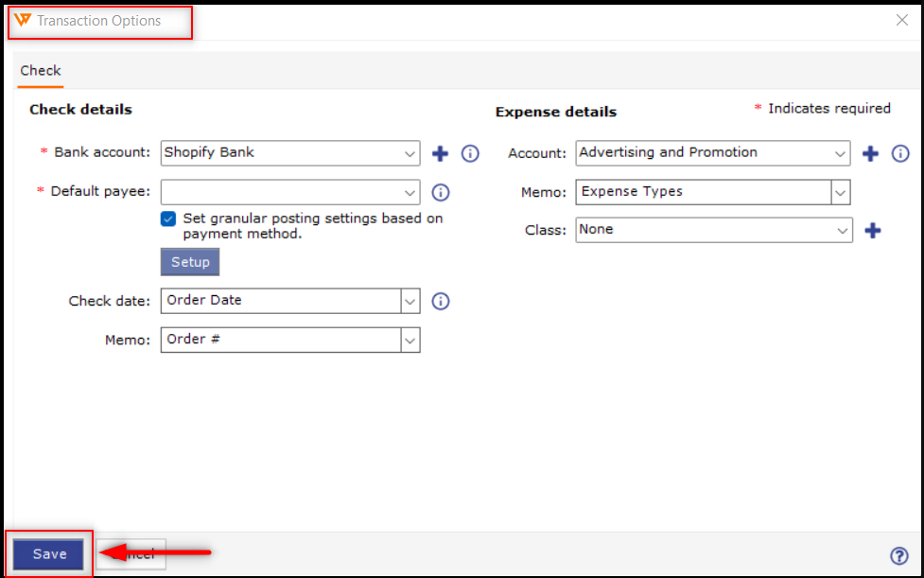This screenshot has width=924, height=578.
Task: Open the Class dropdown set to None
Action: coord(842,230)
